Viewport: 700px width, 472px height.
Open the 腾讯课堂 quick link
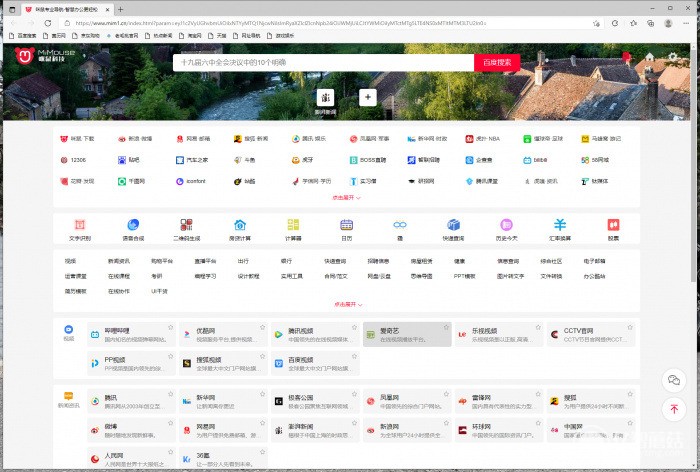(x=481, y=181)
